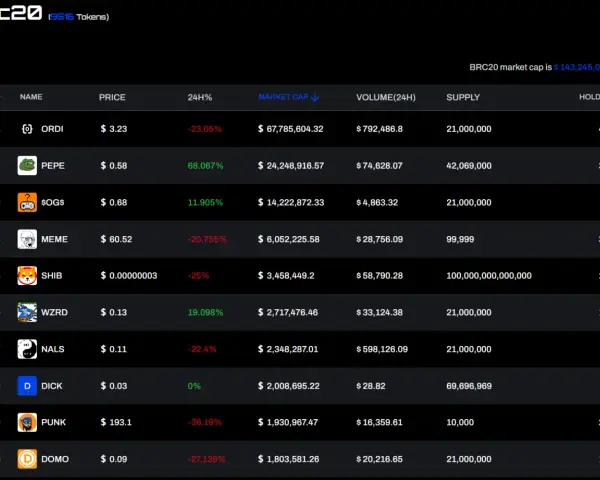Click the $OG$ gamepad icon
This screenshot has height=480, width=600.
pos(27,202)
